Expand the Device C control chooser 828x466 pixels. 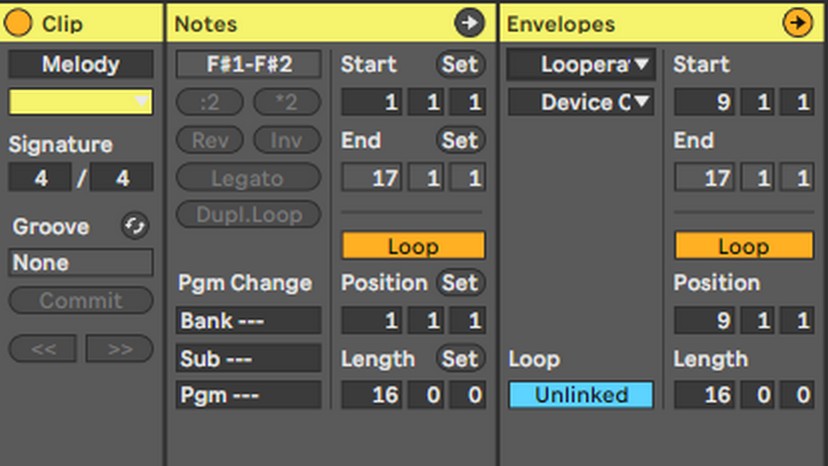(x=581, y=102)
